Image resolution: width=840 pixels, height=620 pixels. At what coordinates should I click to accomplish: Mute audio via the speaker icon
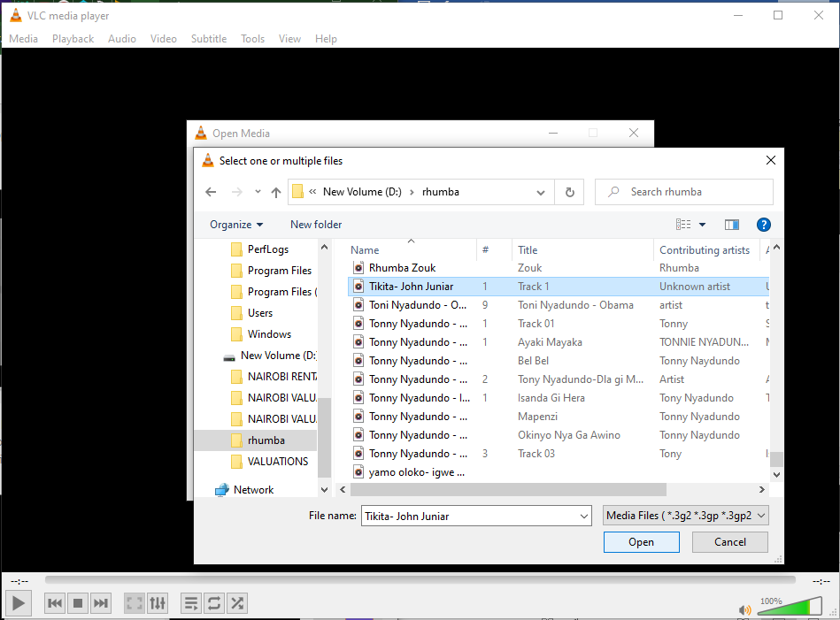[x=744, y=609]
